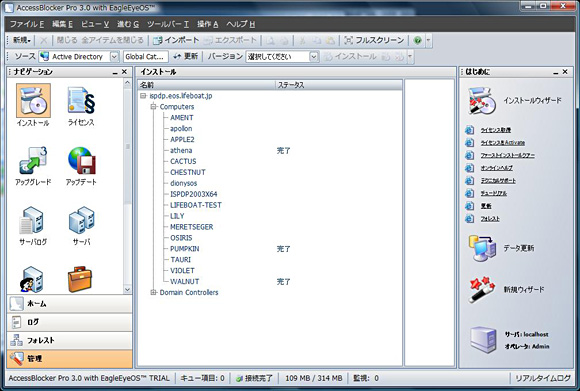Expand the Domain Controllers tree node

pyautogui.click(x=153, y=293)
